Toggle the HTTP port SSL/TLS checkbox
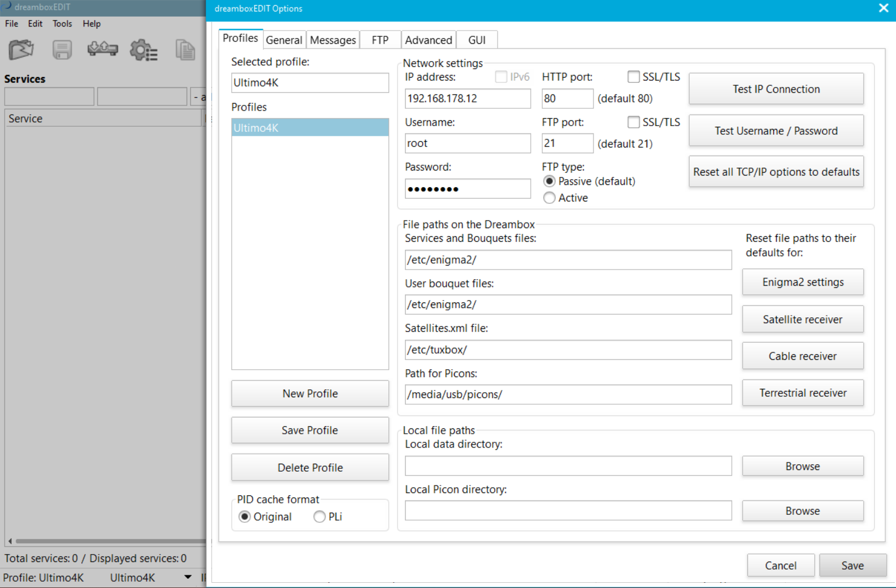 tap(633, 77)
